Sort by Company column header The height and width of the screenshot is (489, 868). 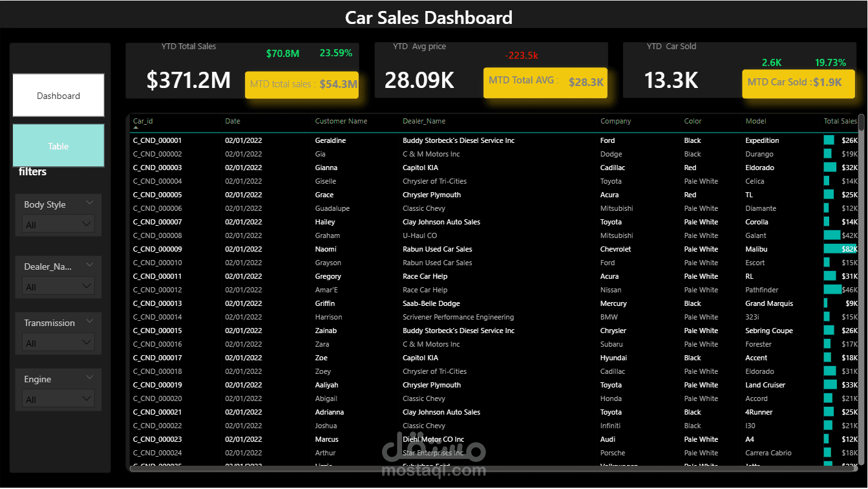pyautogui.click(x=616, y=121)
